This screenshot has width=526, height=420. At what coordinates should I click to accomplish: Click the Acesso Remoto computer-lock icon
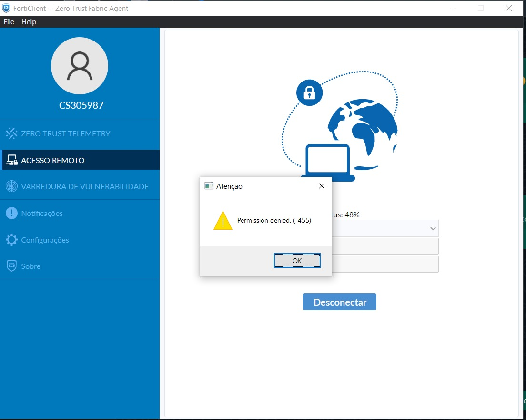point(12,160)
